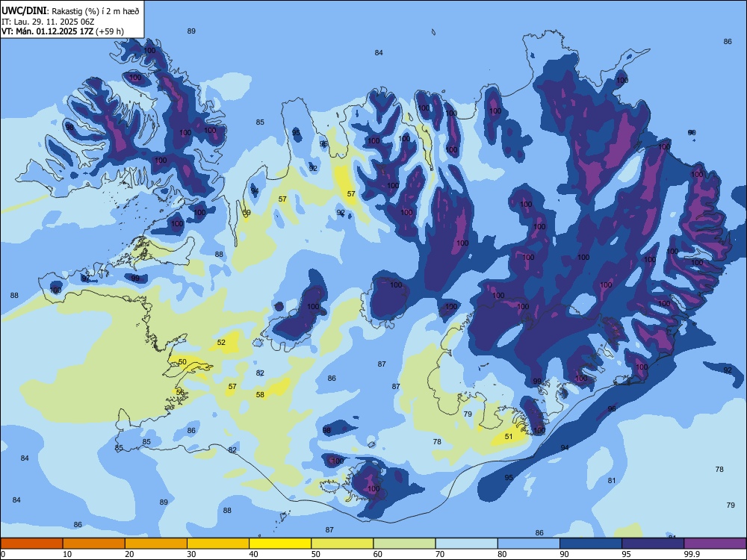Click the orange 10–20 legend swatch
Viewport: 747px width, 560px height.
pyautogui.click(x=94, y=544)
